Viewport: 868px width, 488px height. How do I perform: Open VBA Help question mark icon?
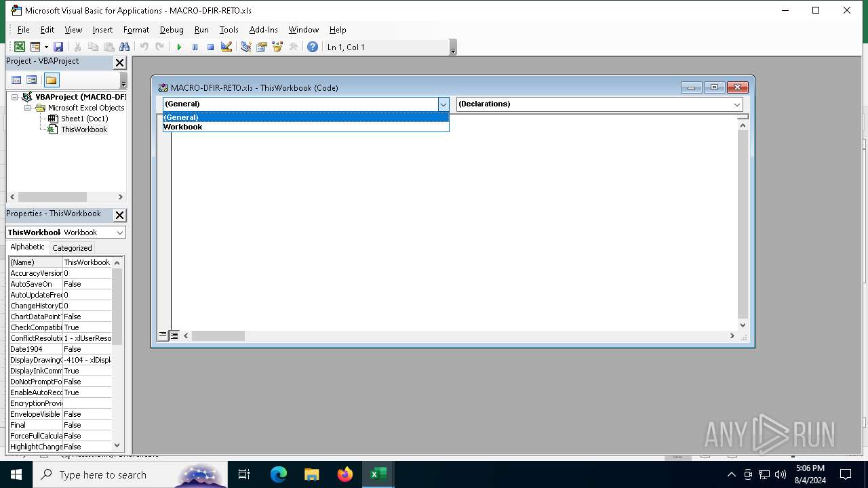pyautogui.click(x=313, y=47)
